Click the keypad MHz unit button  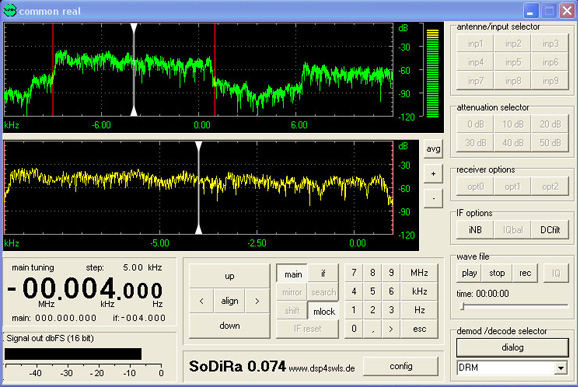419,273
